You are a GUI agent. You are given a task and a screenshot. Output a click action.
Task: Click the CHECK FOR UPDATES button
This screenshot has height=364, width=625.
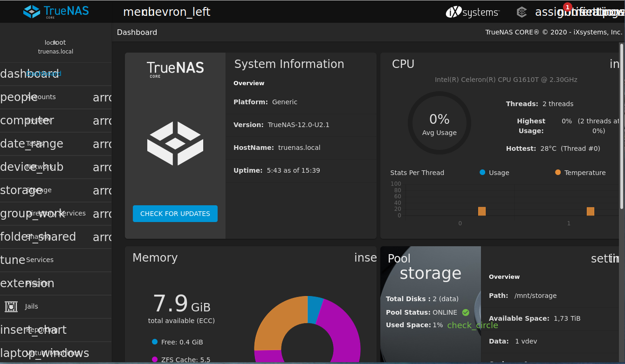(175, 214)
